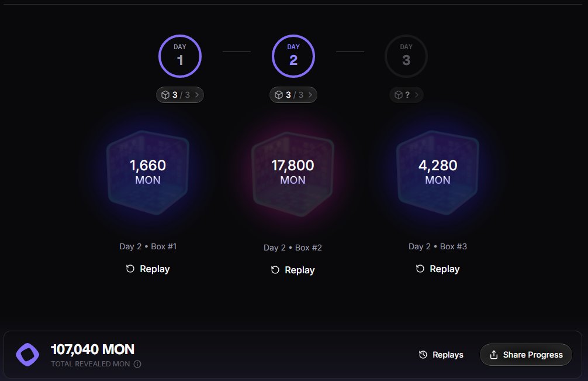The width and height of the screenshot is (588, 381).
Task: Expand the Day 3 unknown boxes chevron
Action: coord(417,95)
